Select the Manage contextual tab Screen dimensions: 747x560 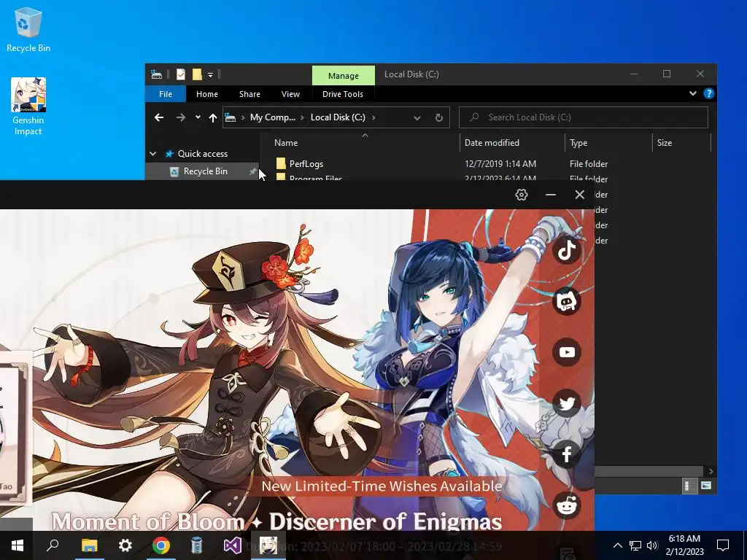(344, 76)
